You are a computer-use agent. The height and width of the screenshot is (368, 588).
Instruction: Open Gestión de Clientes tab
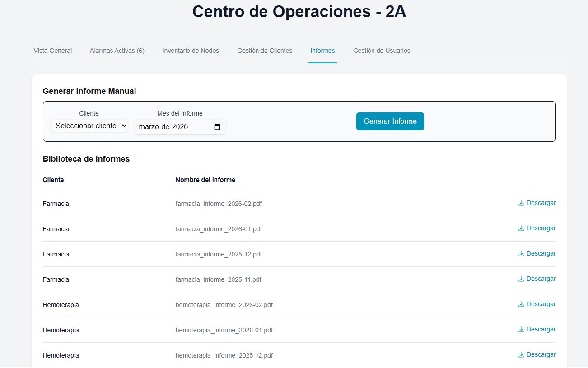coord(265,51)
